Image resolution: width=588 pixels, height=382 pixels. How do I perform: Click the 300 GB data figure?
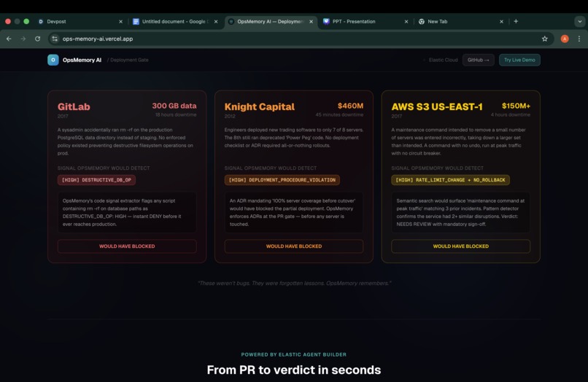tap(174, 106)
